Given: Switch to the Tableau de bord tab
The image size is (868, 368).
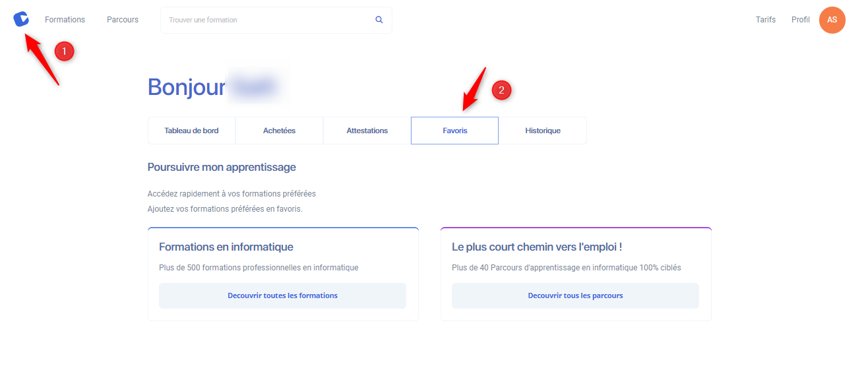Looking at the screenshot, I should click(x=191, y=131).
